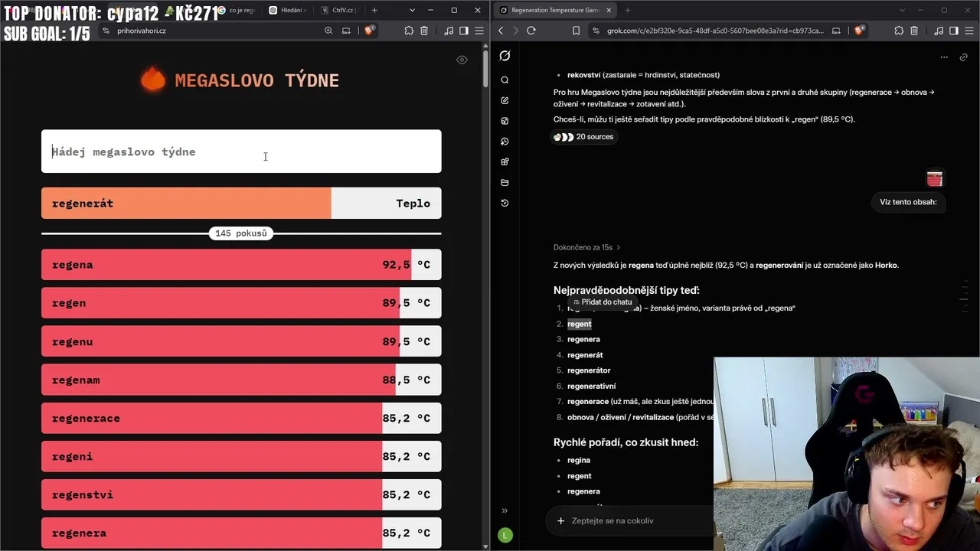Close the Regeneration Temperature Game tab
The width and height of the screenshot is (980, 551).
(609, 10)
